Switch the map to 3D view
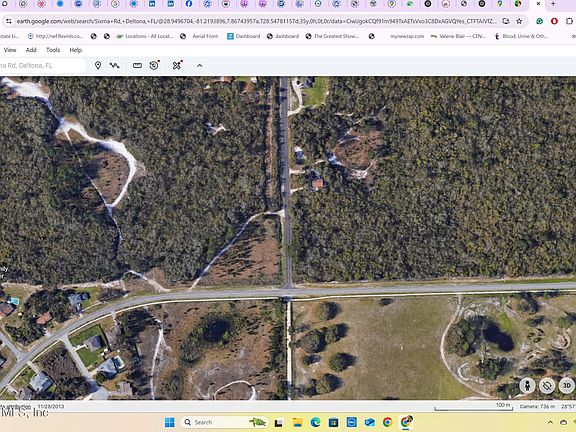Viewport: 576px width, 432px height. tap(566, 386)
